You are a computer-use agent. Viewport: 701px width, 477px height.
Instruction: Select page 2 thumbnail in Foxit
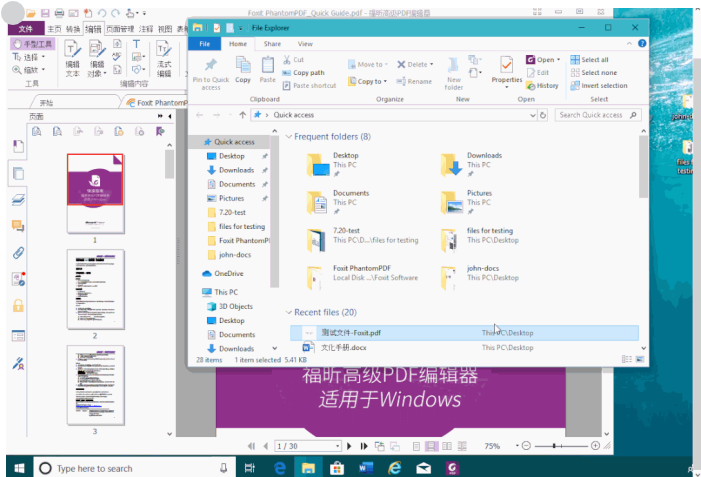pos(96,289)
